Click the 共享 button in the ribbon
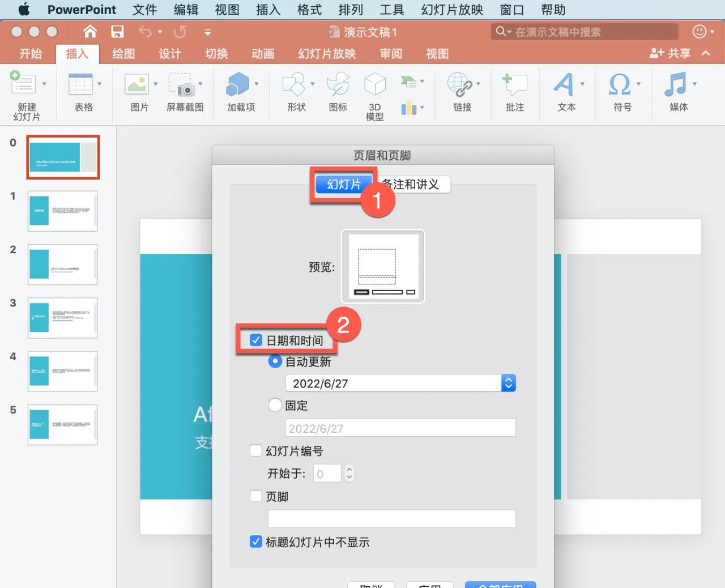This screenshot has height=588, width=725. [671, 53]
